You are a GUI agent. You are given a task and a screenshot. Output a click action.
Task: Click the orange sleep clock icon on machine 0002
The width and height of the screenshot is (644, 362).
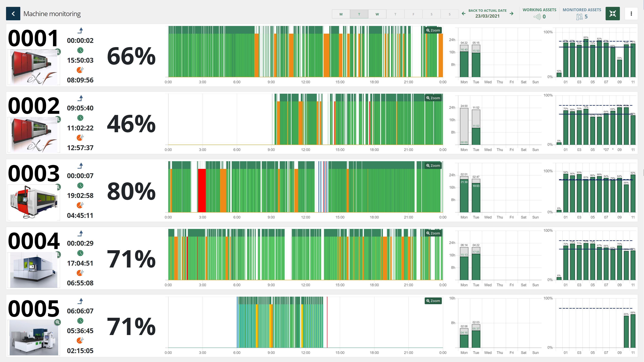click(x=79, y=138)
